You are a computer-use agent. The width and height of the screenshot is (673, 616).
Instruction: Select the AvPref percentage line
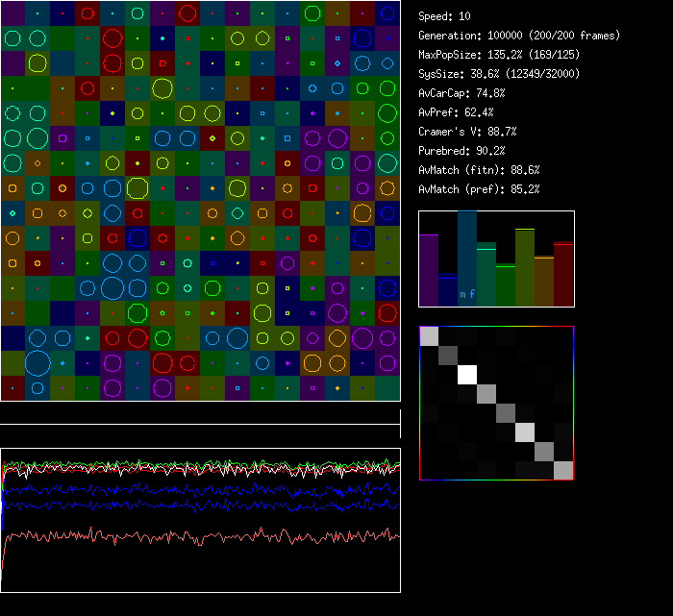(x=457, y=112)
